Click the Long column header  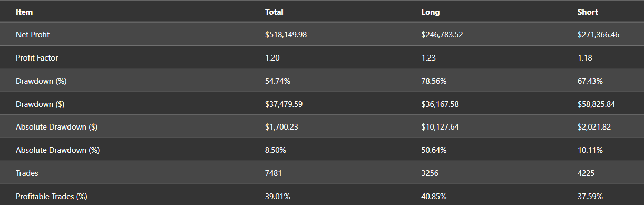[x=431, y=12]
